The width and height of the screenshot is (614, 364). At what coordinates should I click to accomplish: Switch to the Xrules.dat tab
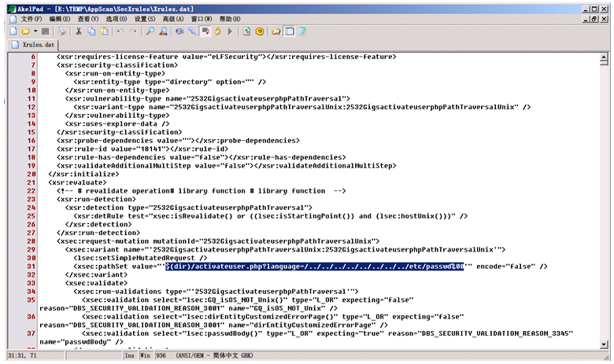tap(33, 45)
